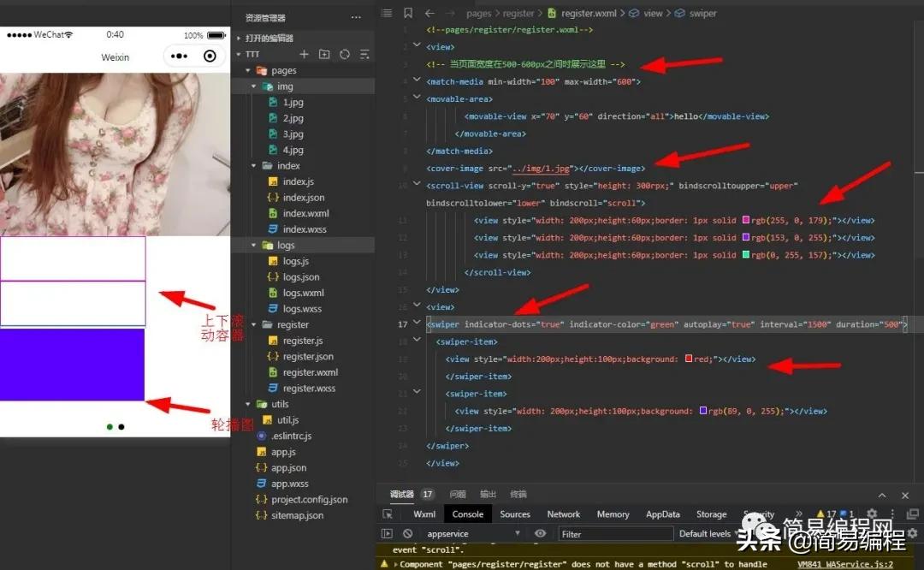Collapse all folders in explorer toolbar
The height and width of the screenshot is (570, 924).
(364, 54)
